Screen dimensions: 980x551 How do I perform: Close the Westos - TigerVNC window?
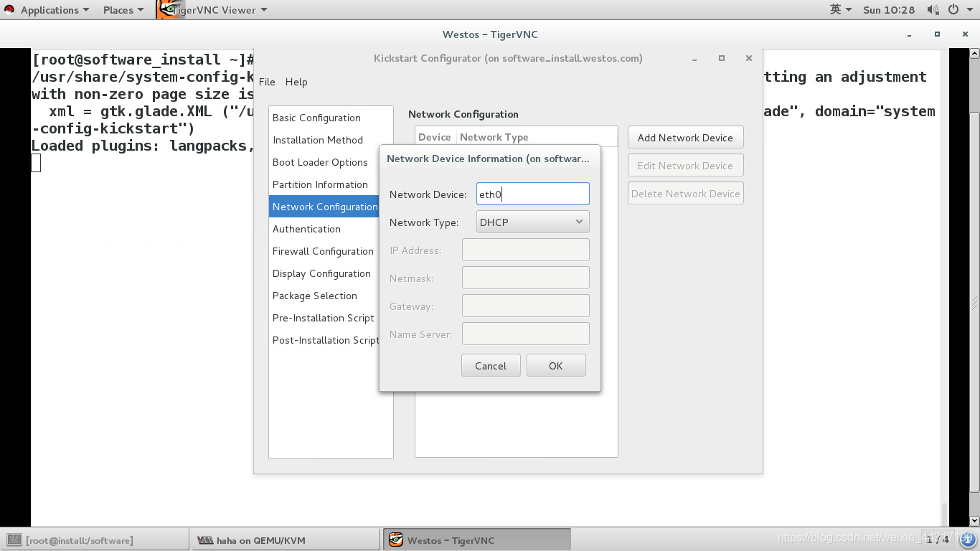tap(964, 34)
